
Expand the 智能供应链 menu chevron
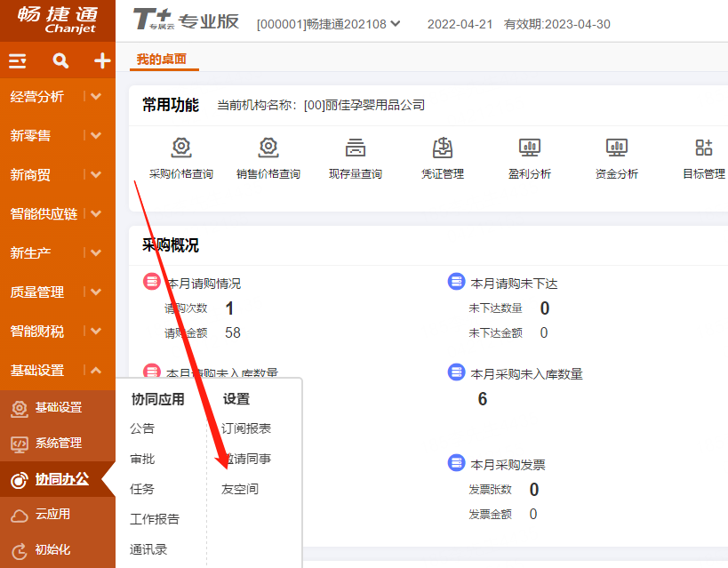tap(96, 213)
